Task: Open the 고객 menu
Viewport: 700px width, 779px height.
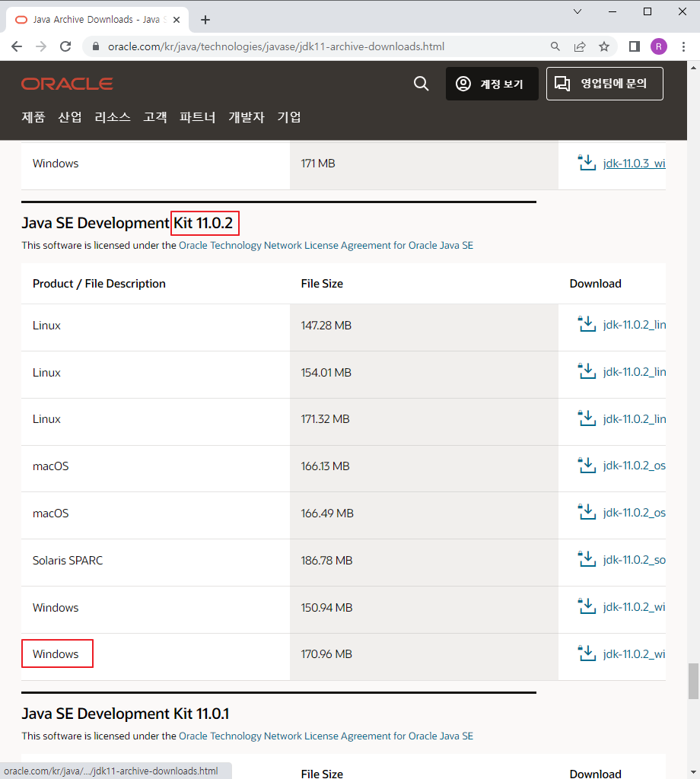Action: point(155,117)
